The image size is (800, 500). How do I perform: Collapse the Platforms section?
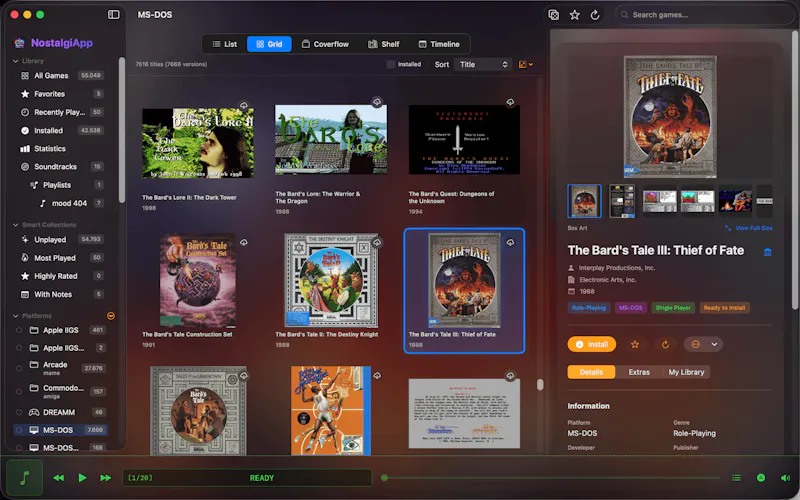[x=16, y=316]
